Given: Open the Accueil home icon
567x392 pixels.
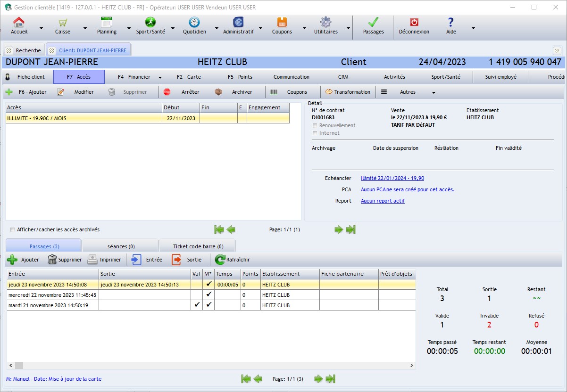Looking at the screenshot, I should pyautogui.click(x=19, y=22).
